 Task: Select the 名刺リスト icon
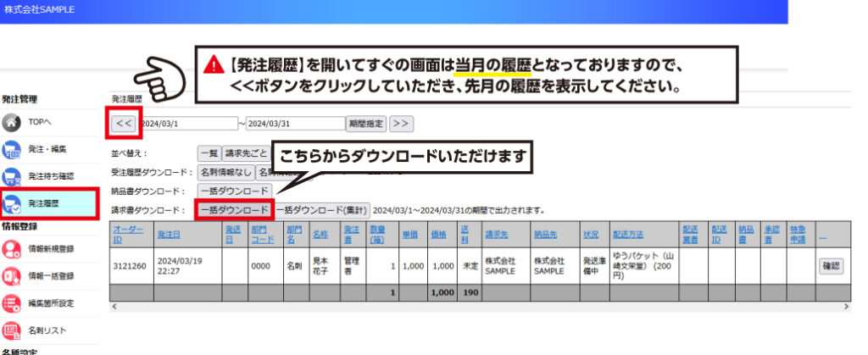click(x=12, y=330)
